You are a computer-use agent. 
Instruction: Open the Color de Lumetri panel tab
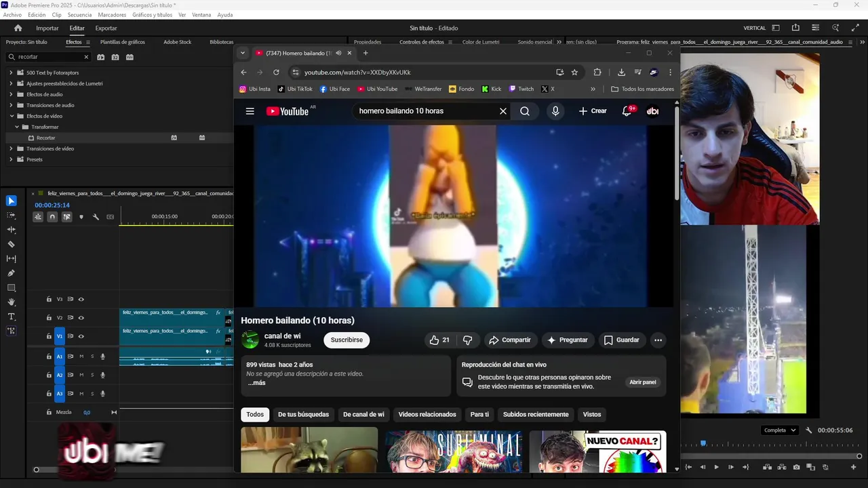481,42
